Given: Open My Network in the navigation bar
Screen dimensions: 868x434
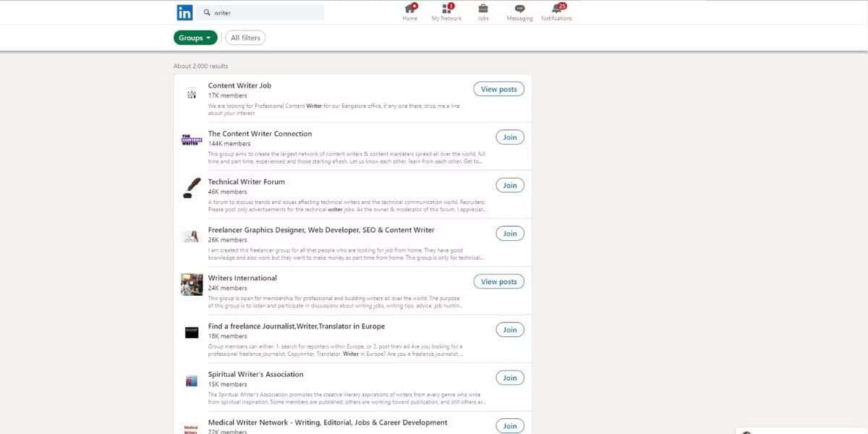Looking at the screenshot, I should click(446, 12).
